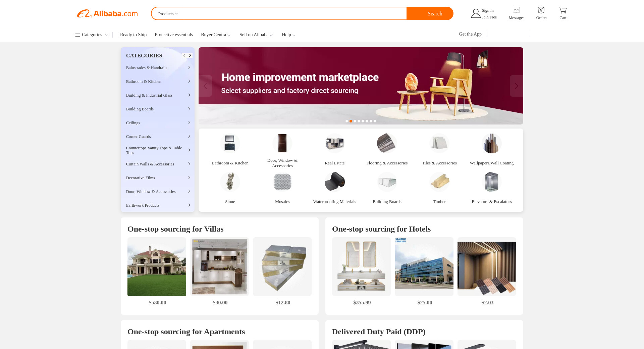Click the Sign In user icon
The image size is (644, 349).
(x=476, y=13)
